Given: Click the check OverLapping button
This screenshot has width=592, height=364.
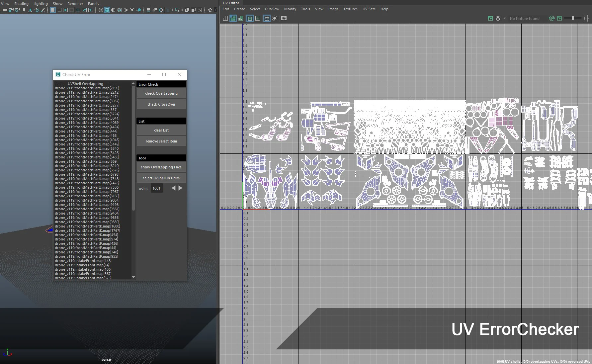Looking at the screenshot, I should point(161,93).
